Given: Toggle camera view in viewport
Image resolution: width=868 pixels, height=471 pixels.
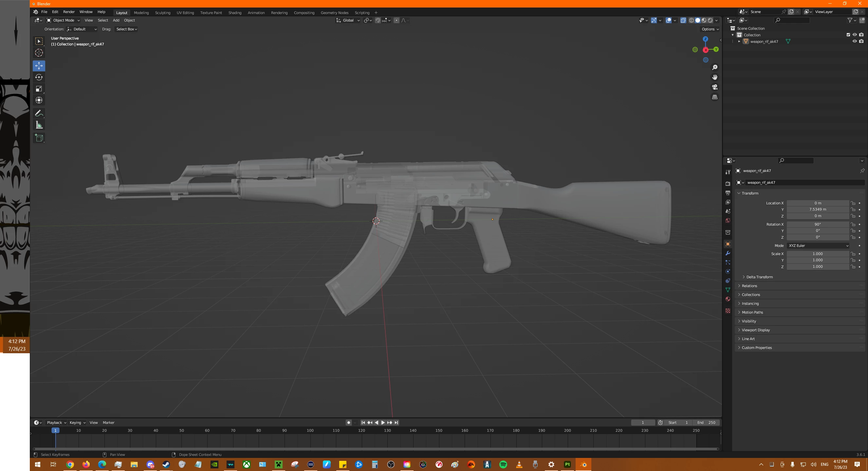Looking at the screenshot, I should click(714, 87).
